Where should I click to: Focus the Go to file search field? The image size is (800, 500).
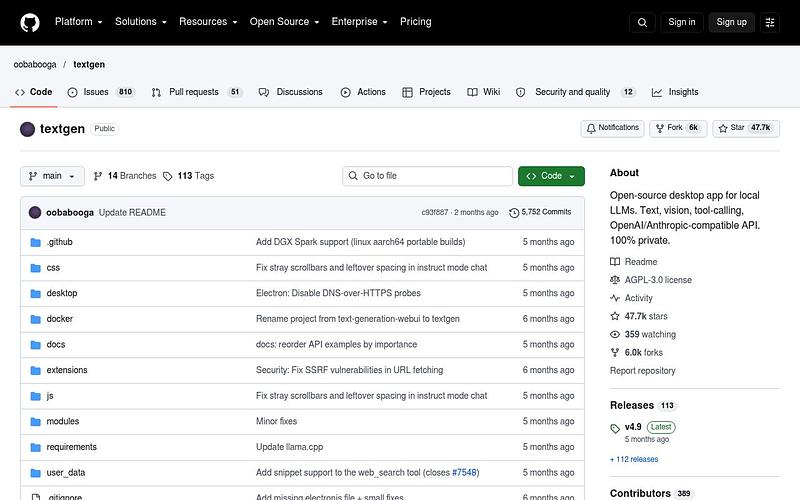(428, 176)
